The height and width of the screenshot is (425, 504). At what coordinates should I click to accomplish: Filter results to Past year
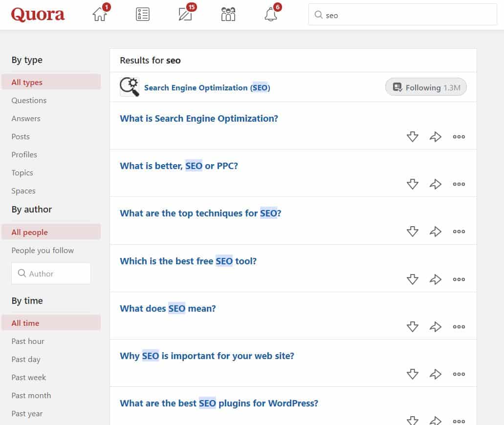27,414
